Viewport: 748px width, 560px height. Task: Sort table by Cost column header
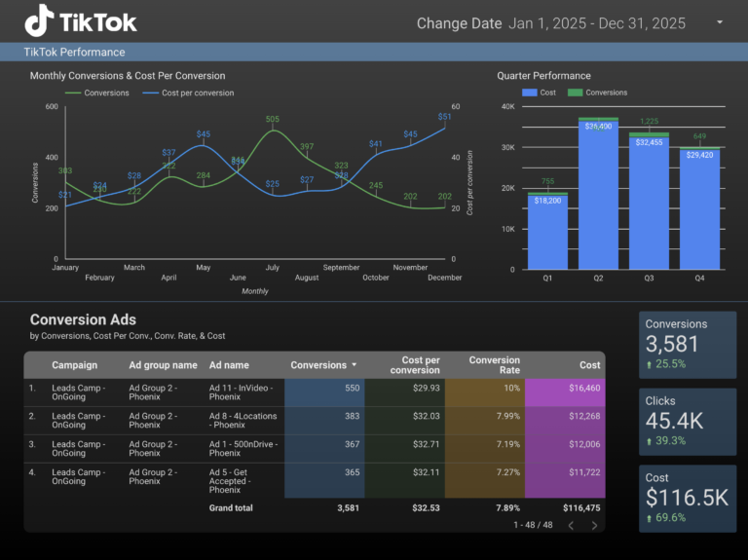coord(589,365)
